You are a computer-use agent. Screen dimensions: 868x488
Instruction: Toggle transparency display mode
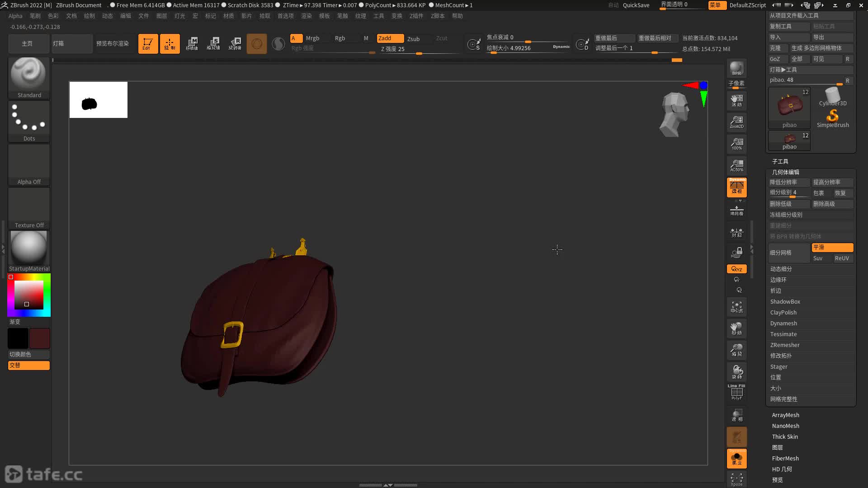(736, 415)
